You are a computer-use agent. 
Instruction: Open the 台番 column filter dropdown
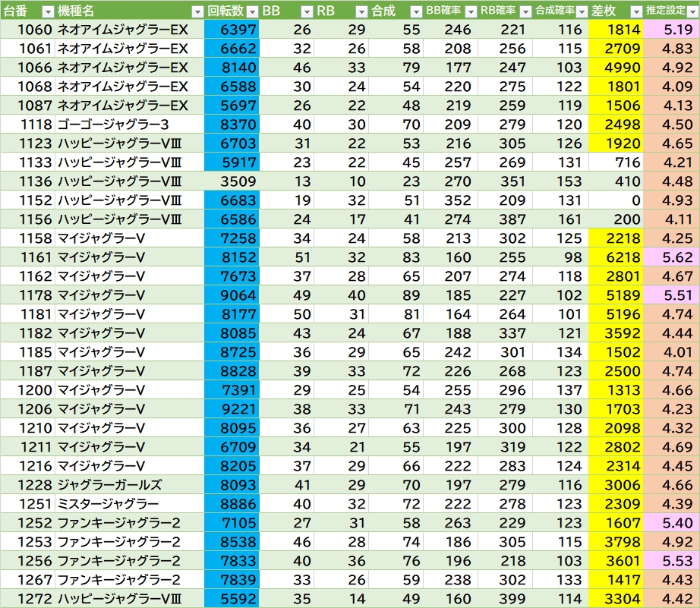tap(47, 11)
